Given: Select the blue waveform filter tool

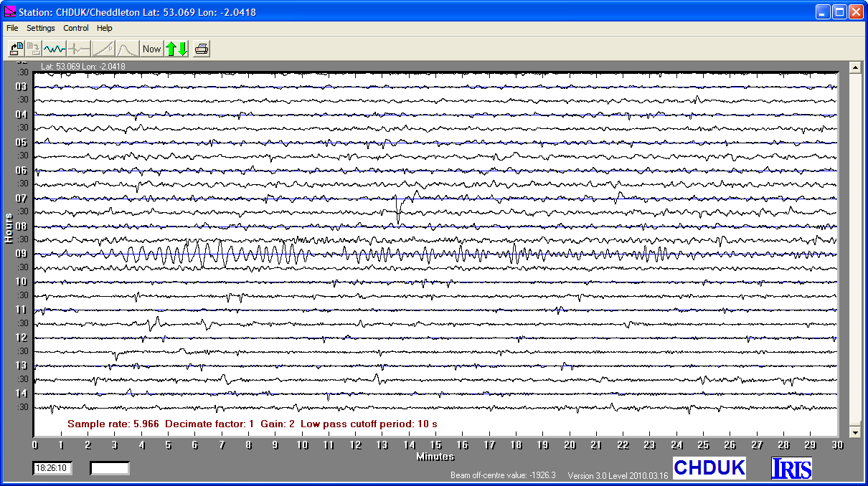Looking at the screenshot, I should coord(55,49).
